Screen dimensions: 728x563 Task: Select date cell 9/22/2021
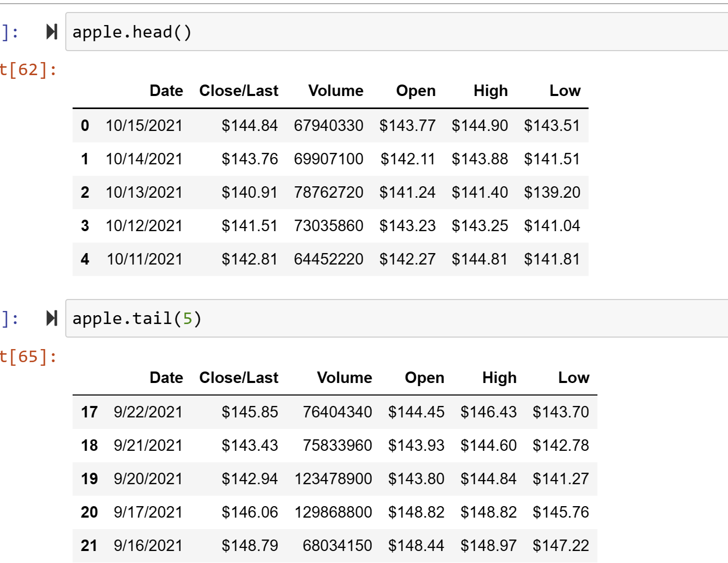[x=148, y=412]
